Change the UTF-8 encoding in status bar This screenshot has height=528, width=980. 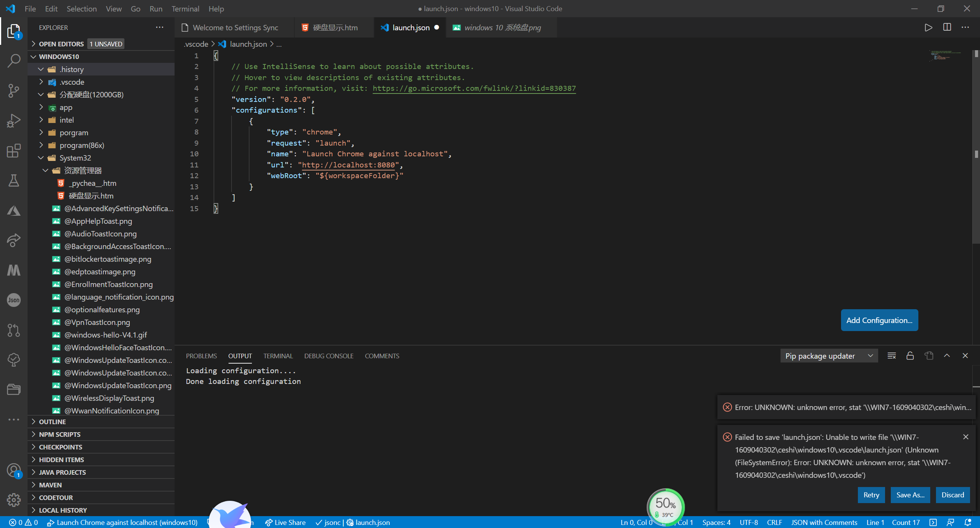tap(749, 522)
